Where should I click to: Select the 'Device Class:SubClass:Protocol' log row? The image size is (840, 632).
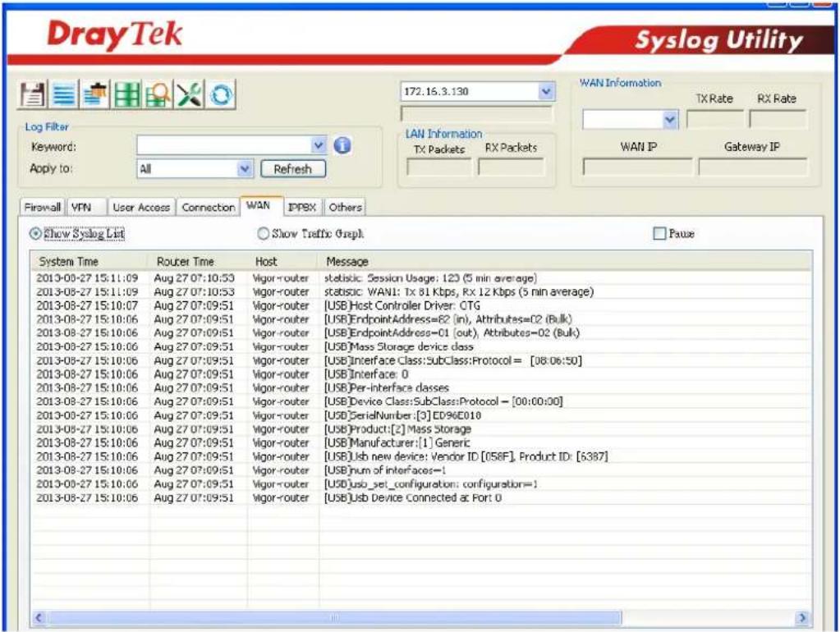421,401
